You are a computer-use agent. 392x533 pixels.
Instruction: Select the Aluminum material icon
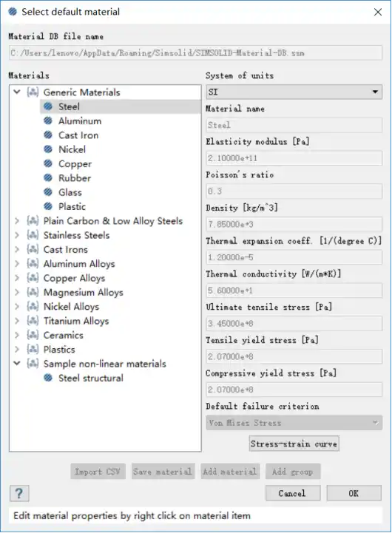(48, 120)
